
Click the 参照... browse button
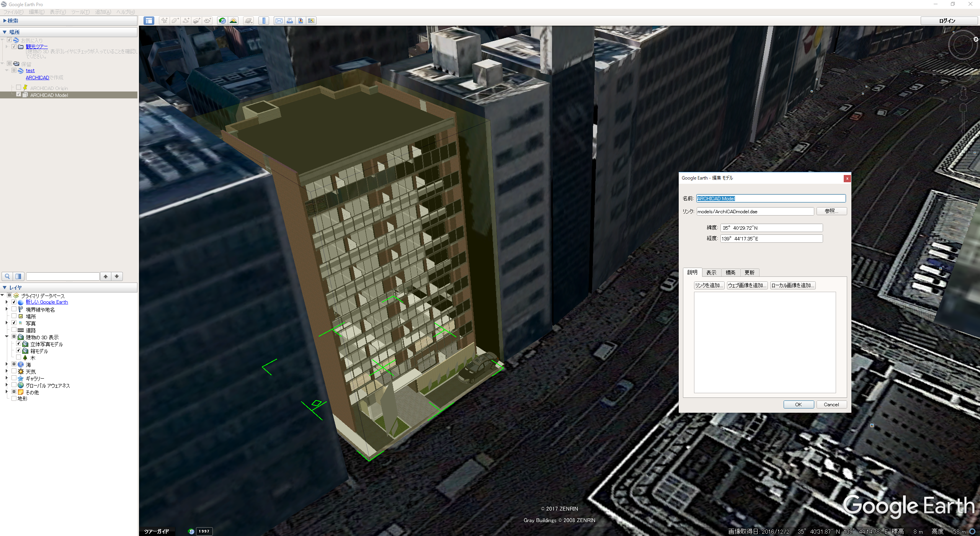tap(831, 211)
